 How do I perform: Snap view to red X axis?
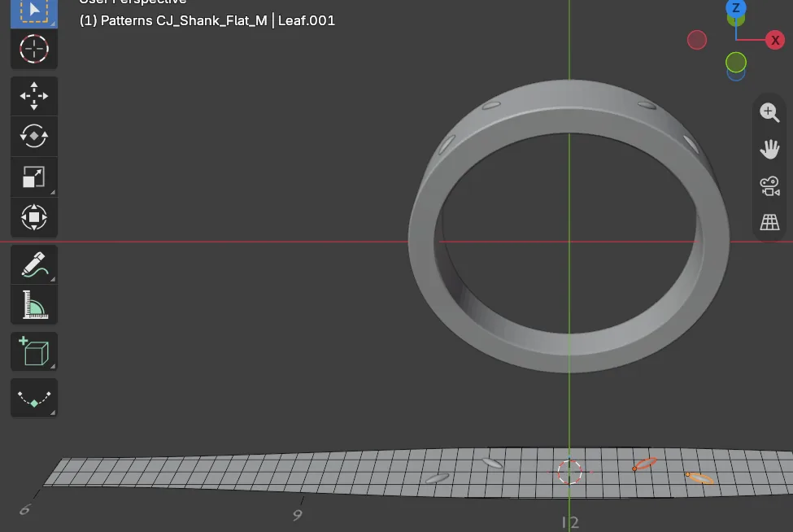tap(775, 40)
